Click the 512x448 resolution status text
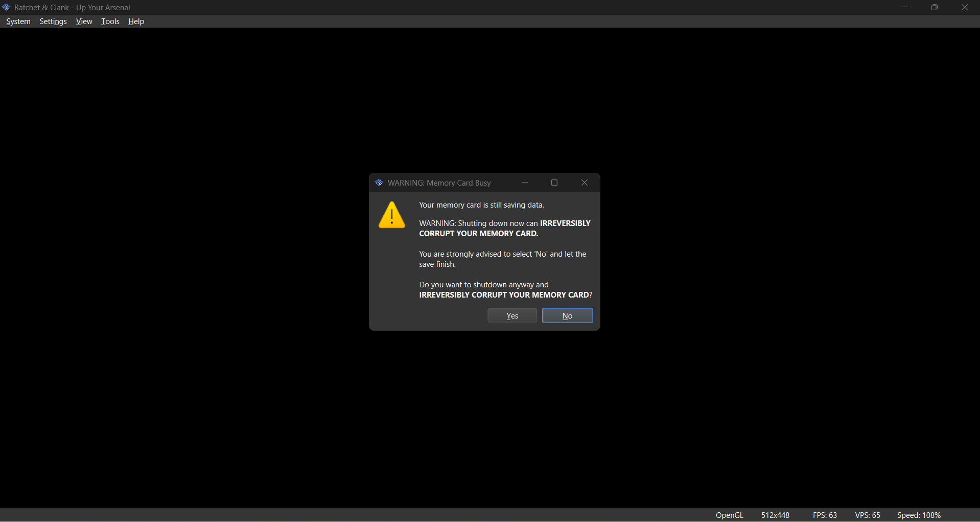Image resolution: width=980 pixels, height=522 pixels. 776,515
